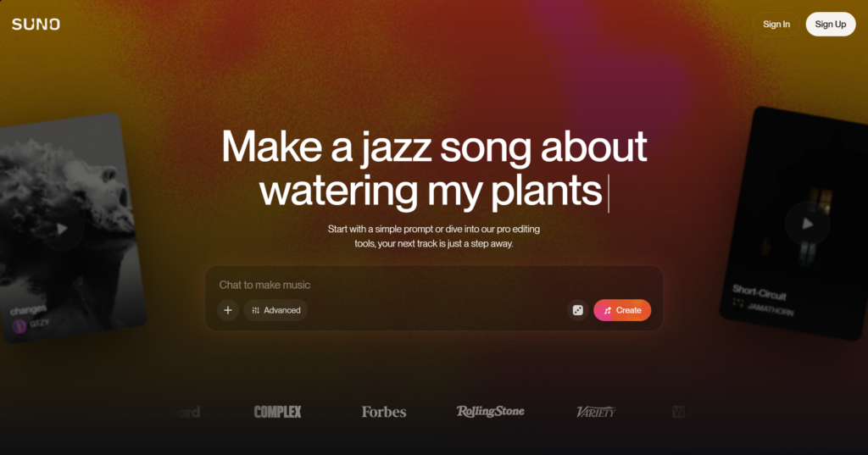Click the sliders icon beside Advanced

pyautogui.click(x=256, y=310)
